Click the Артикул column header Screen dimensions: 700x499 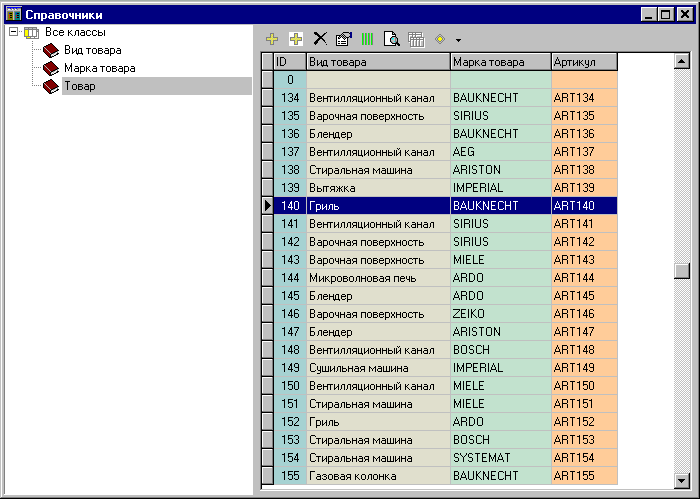tap(584, 62)
